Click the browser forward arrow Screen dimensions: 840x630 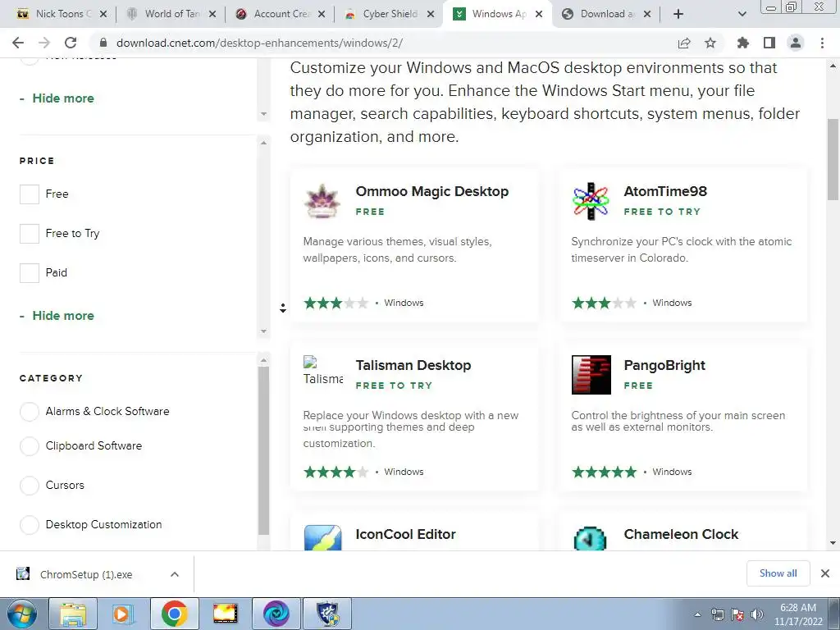click(44, 43)
